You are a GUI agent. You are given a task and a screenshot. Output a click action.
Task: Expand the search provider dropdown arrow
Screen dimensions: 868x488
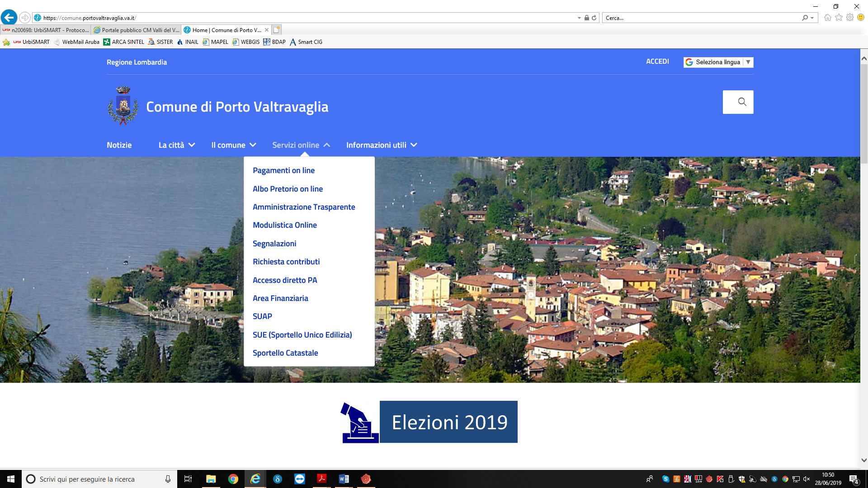812,18
